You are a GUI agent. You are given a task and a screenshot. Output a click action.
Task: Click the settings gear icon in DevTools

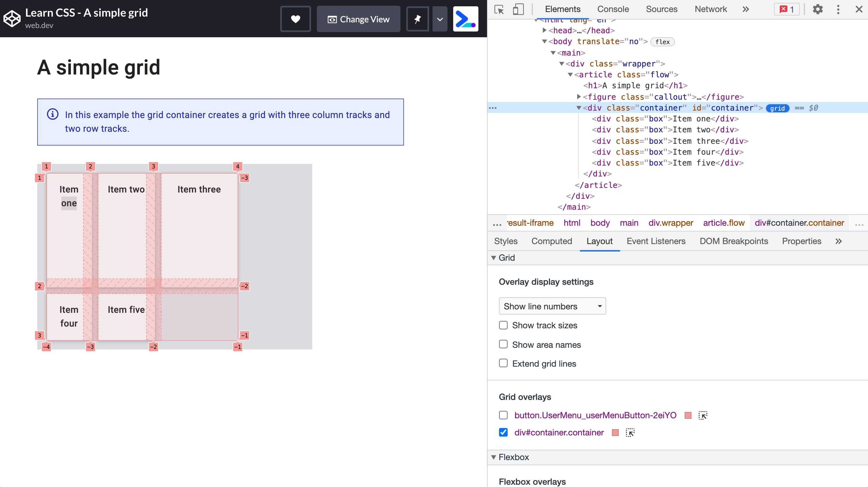tap(818, 9)
